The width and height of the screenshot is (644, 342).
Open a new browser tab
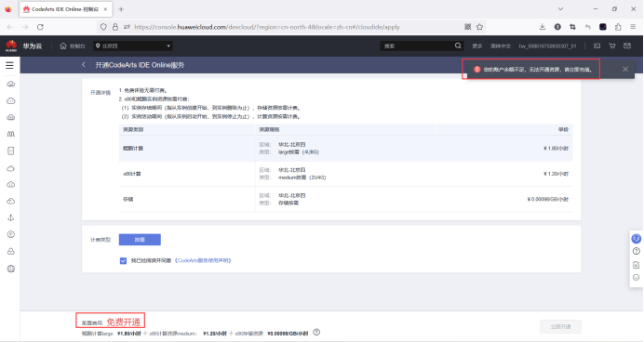121,9
